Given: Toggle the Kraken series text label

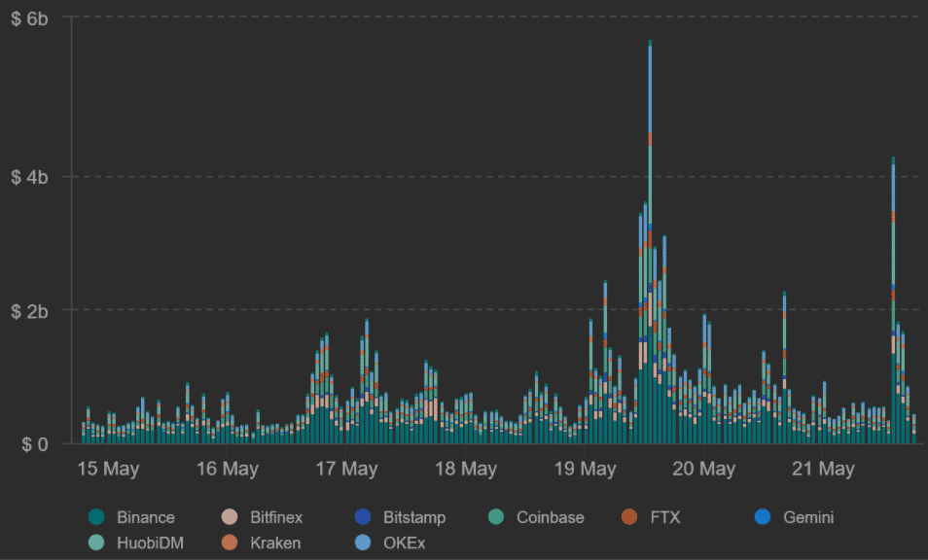Looking at the screenshot, I should [x=275, y=542].
